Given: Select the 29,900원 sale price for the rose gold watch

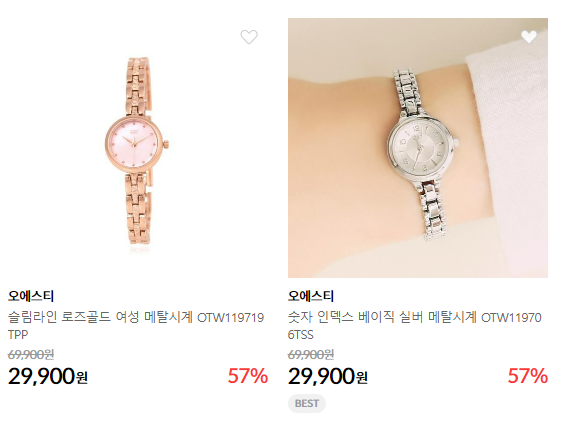Looking at the screenshot, I should pos(48,376).
